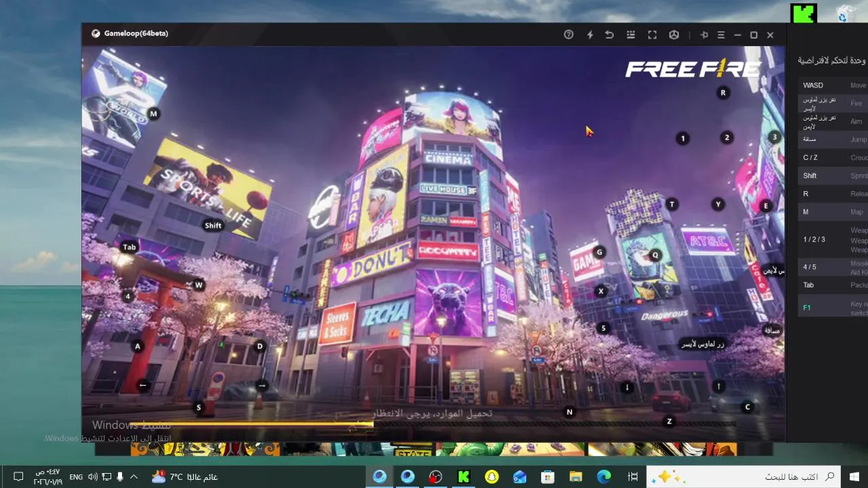The image size is (868, 488).
Task: Open the keyboard mapping icon
Action: point(631,35)
